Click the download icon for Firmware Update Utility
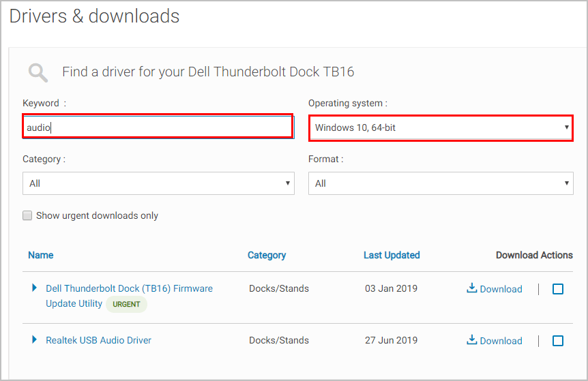 click(472, 288)
